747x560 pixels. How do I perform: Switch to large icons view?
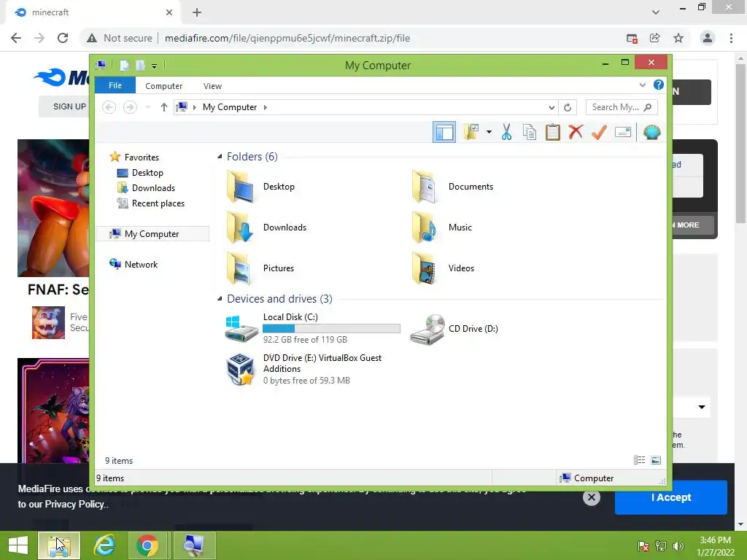[x=656, y=460]
